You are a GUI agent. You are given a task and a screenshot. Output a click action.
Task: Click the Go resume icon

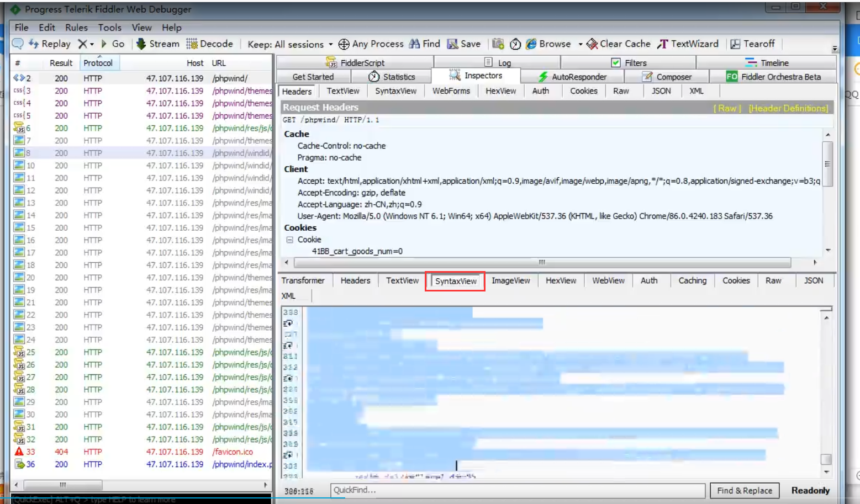pos(103,44)
